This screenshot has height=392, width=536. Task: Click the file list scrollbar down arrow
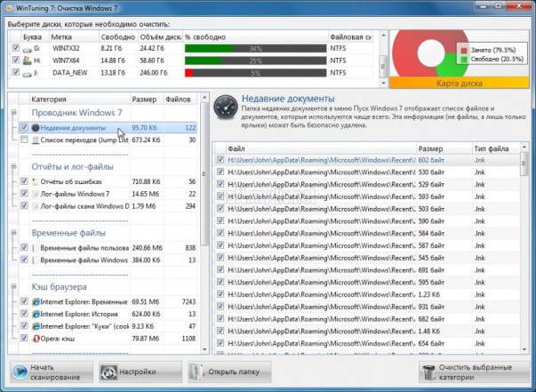coord(524,349)
